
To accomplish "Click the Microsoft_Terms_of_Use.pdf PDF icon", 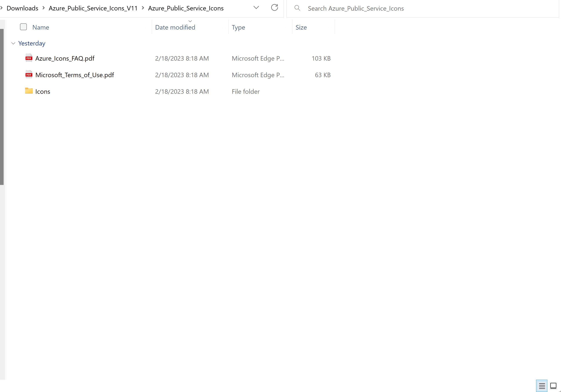I will point(29,75).
